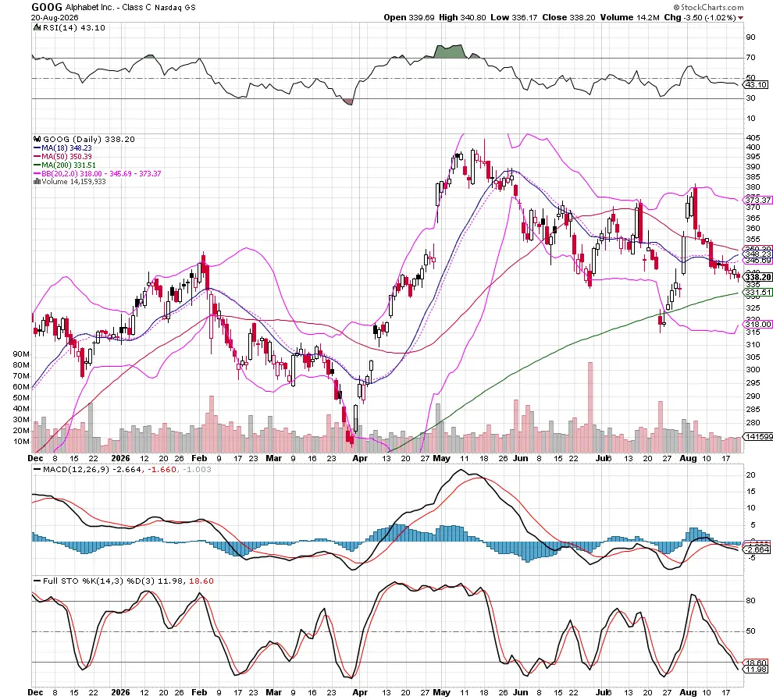
Task: Click the MACD(12,26,9) indicator label
Action: coord(76,470)
